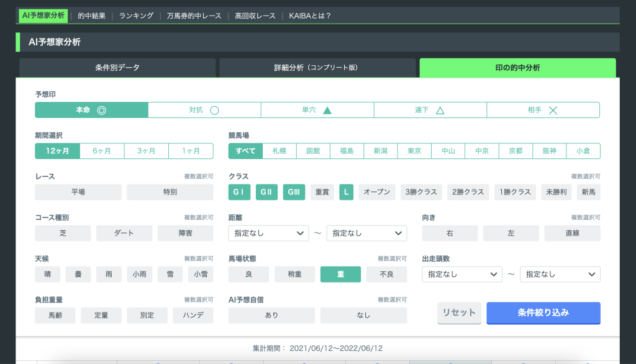Toggle the ダート course type
Screen dimensions: 636x364
pyautogui.click(x=124, y=234)
